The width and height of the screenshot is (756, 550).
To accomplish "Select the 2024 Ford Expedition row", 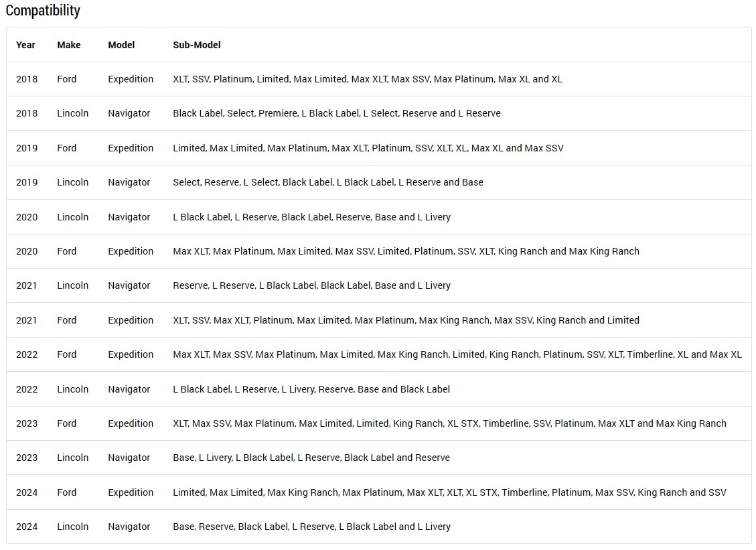I will tap(378, 492).
